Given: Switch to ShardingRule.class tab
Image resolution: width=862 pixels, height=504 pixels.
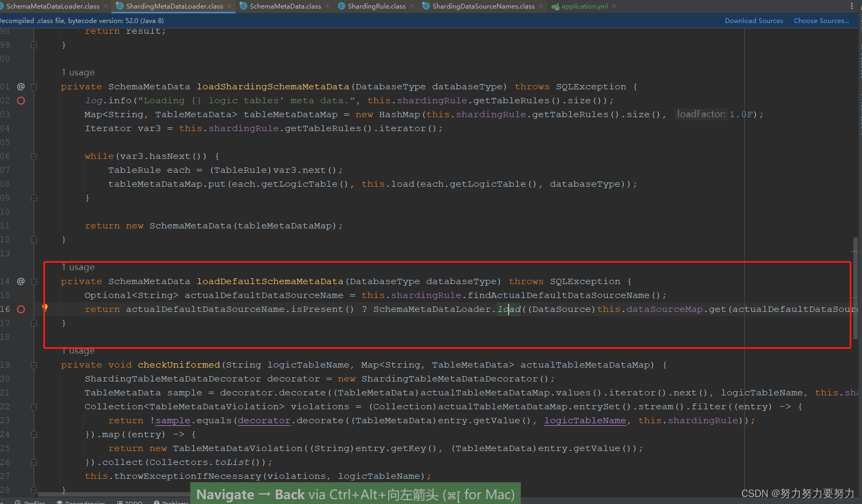Looking at the screenshot, I should click(x=376, y=6).
